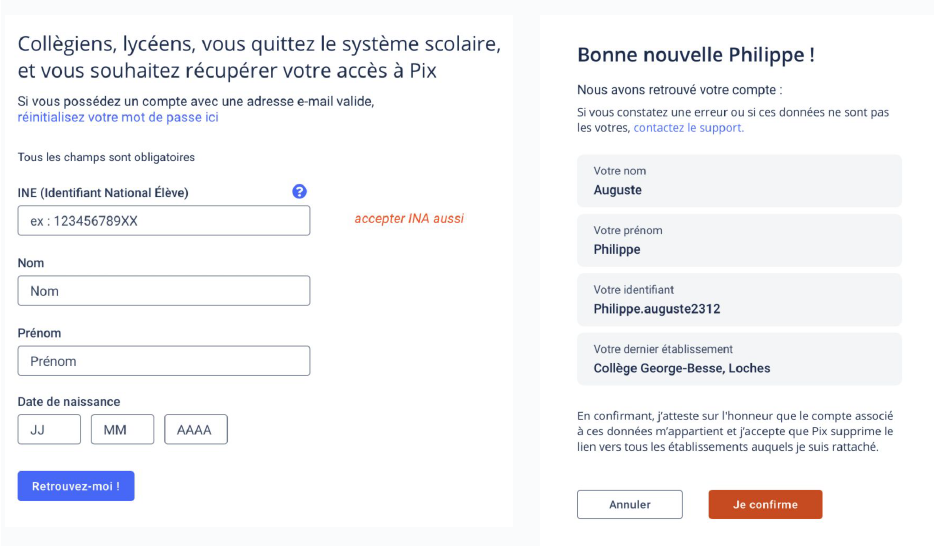The height and width of the screenshot is (546, 935).
Task: Click the MM month of birth field
Action: (122, 429)
